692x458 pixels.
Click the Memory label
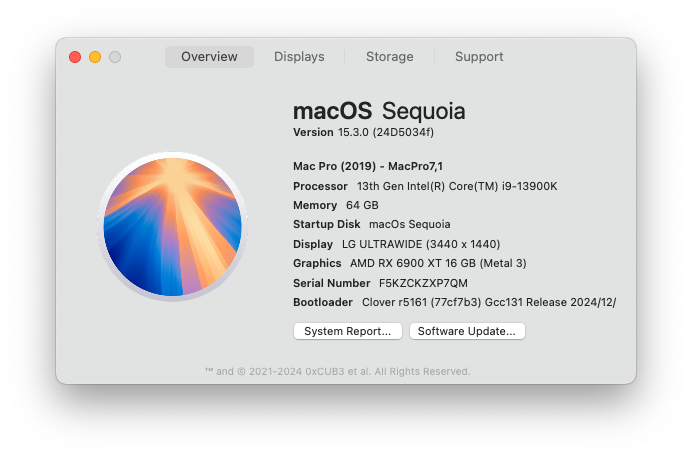(315, 205)
